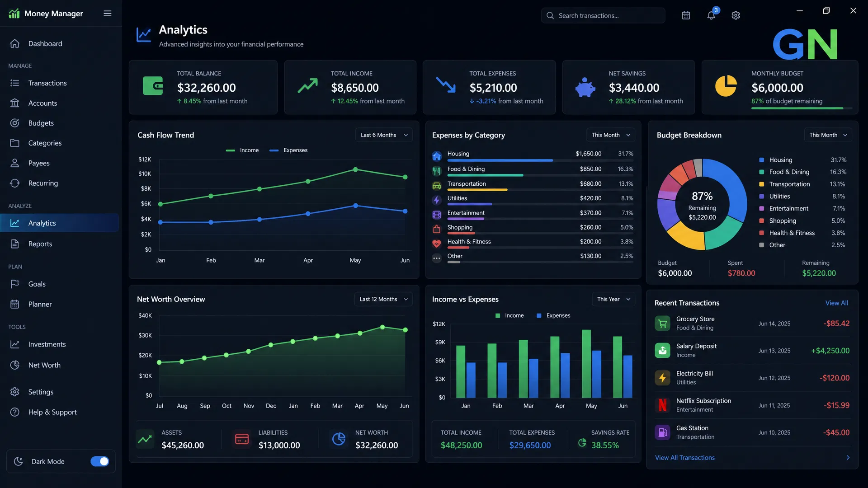Open notifications bell icon
Viewport: 868px width, 488px height.
click(x=711, y=15)
